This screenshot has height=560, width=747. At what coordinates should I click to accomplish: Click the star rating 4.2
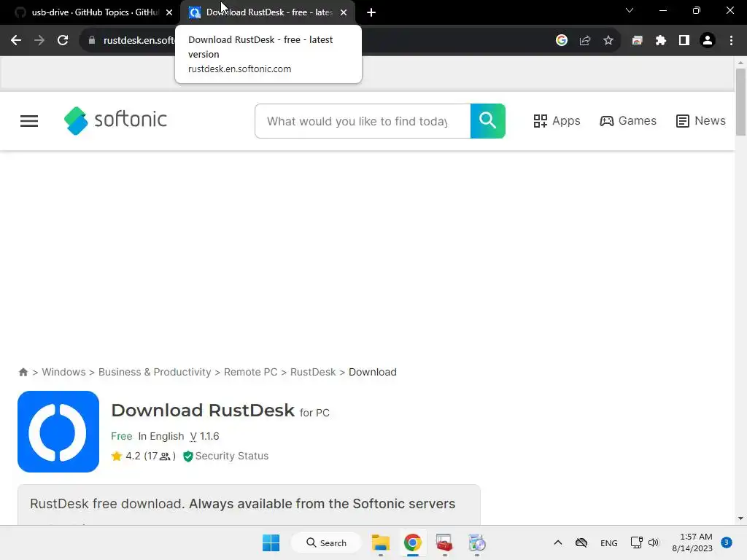[144, 456]
